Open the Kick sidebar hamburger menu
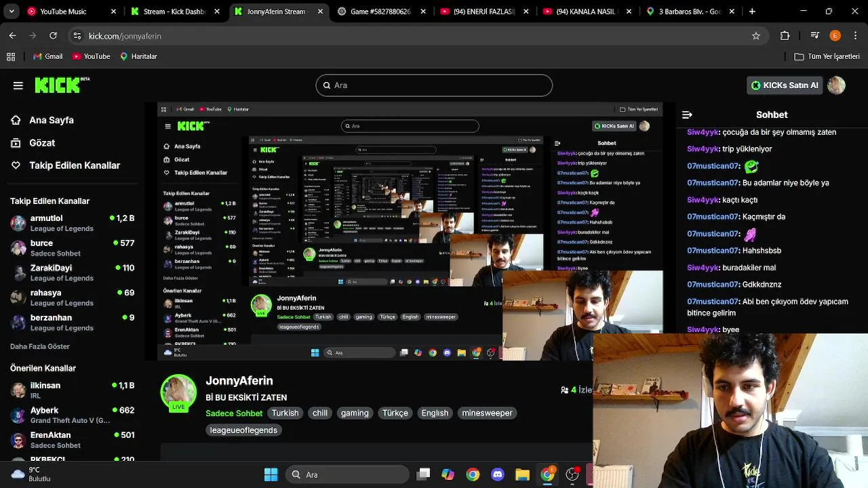The width and height of the screenshot is (868, 488). [x=18, y=85]
